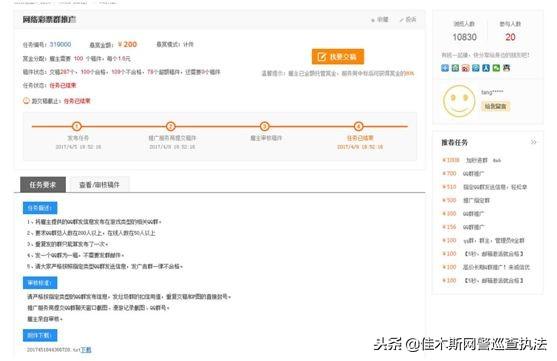Click the edit icon on 我要交稿
557x361 pixels.
tap(321, 57)
